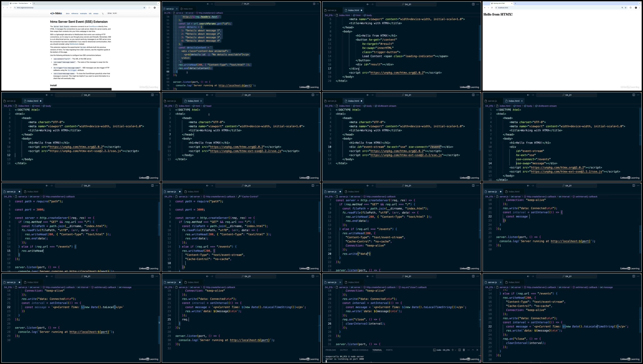Open the tab search dropdown in the htmx.org browser
Screen dimensions: 643x364
tap(158, 3)
